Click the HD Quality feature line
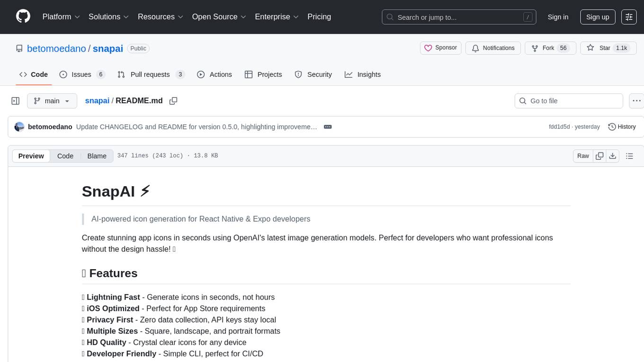The image size is (644, 362). 164,343
